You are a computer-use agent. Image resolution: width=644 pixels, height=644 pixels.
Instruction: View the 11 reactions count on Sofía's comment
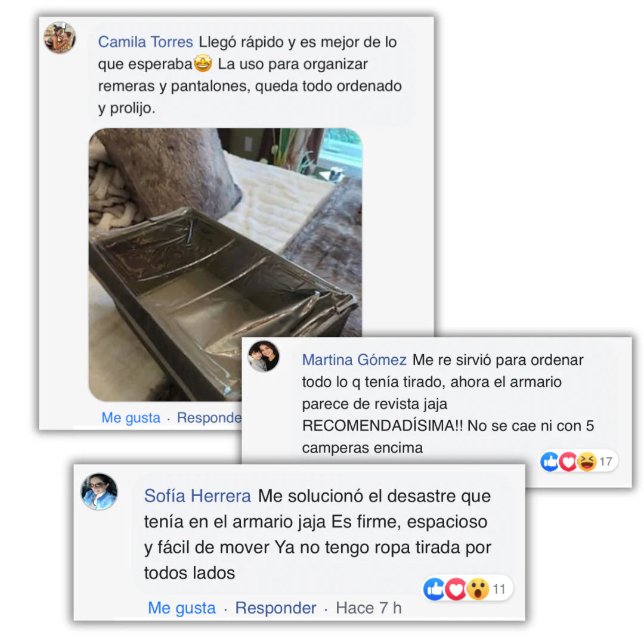pos(499,589)
